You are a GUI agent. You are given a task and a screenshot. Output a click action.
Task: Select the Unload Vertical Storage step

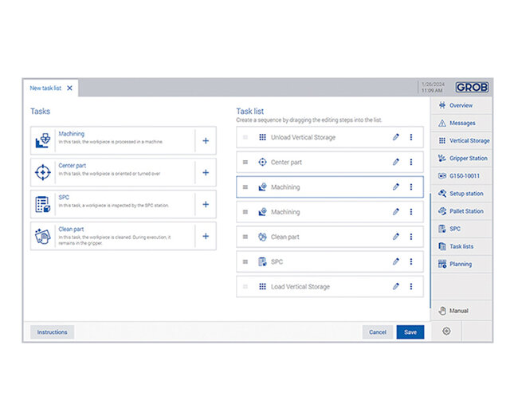coord(330,137)
